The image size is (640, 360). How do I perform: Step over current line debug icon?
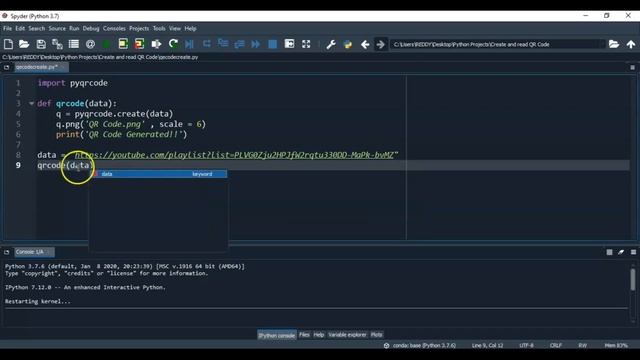point(207,44)
